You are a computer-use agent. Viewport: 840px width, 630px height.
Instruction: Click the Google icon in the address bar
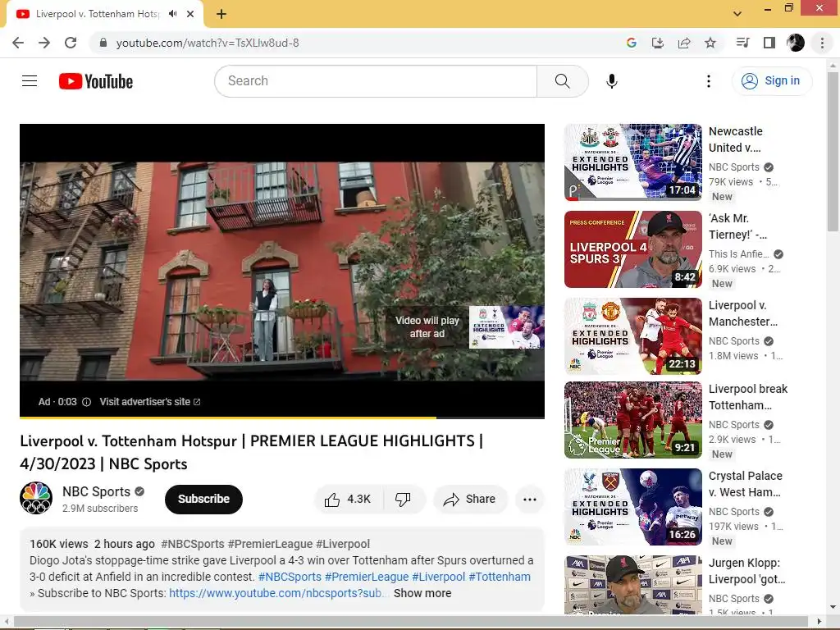631,43
